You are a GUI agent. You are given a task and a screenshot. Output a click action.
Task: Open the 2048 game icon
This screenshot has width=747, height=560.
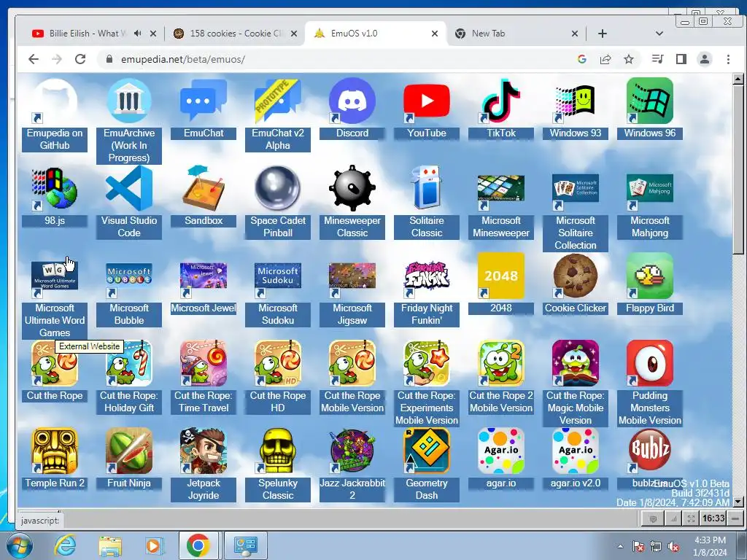(500, 276)
